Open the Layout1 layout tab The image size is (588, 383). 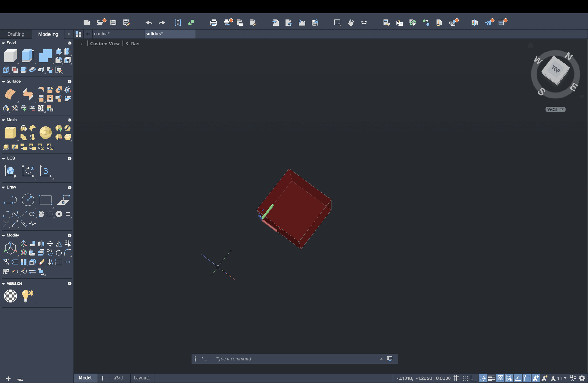[142, 378]
